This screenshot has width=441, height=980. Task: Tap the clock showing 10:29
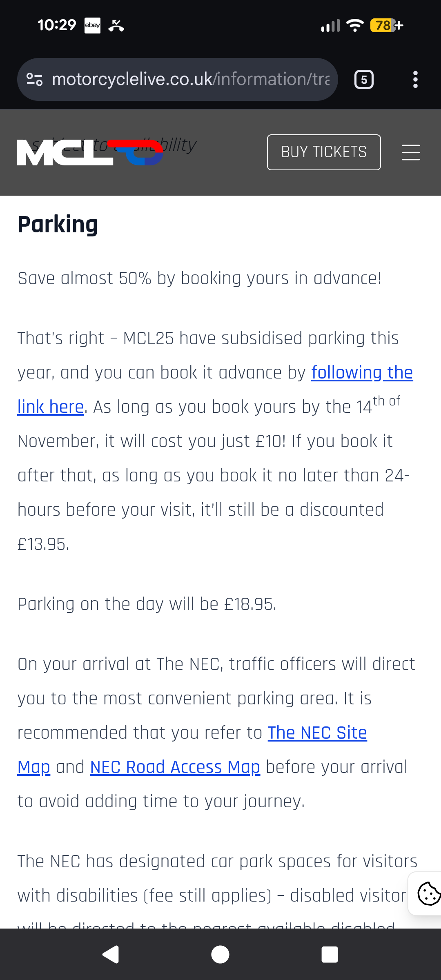(57, 25)
